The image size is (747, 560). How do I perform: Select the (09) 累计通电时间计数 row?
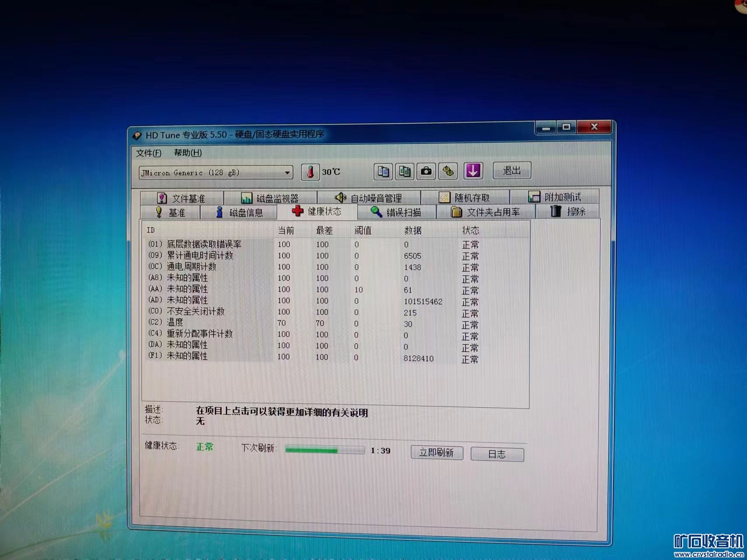[x=314, y=255]
